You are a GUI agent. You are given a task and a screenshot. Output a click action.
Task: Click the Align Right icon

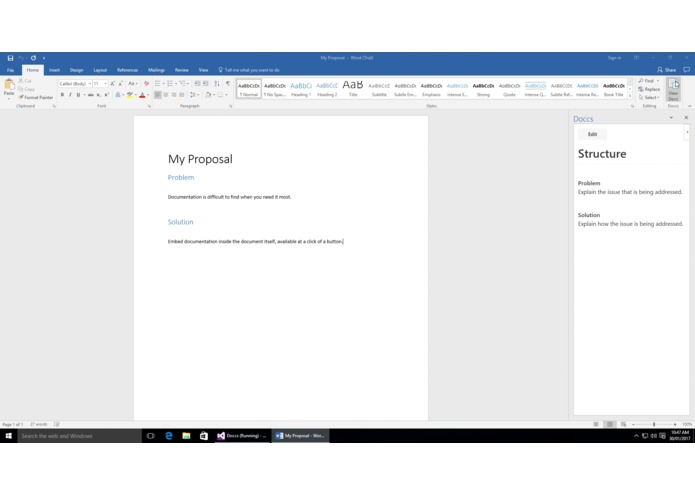coord(174,95)
